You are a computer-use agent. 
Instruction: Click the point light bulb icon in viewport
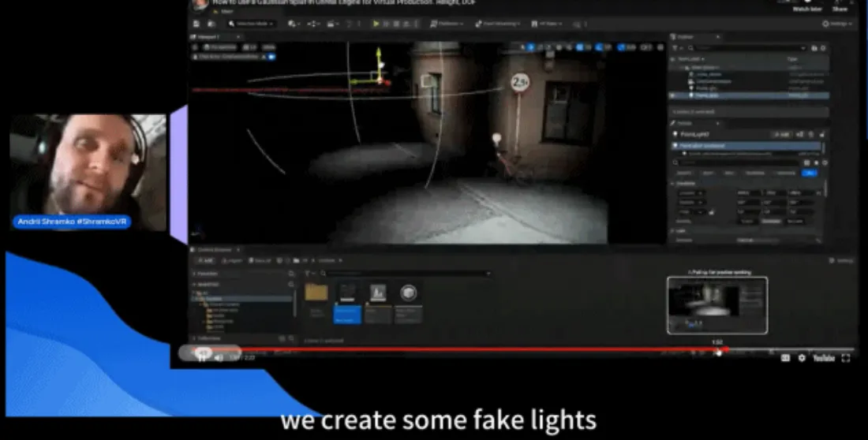pyautogui.click(x=496, y=138)
